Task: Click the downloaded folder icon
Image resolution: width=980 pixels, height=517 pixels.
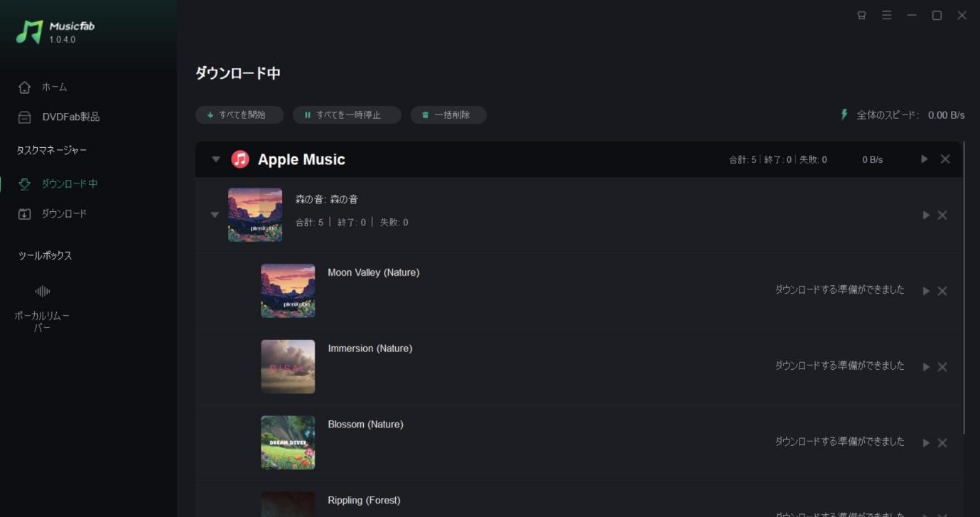Action: coord(25,214)
